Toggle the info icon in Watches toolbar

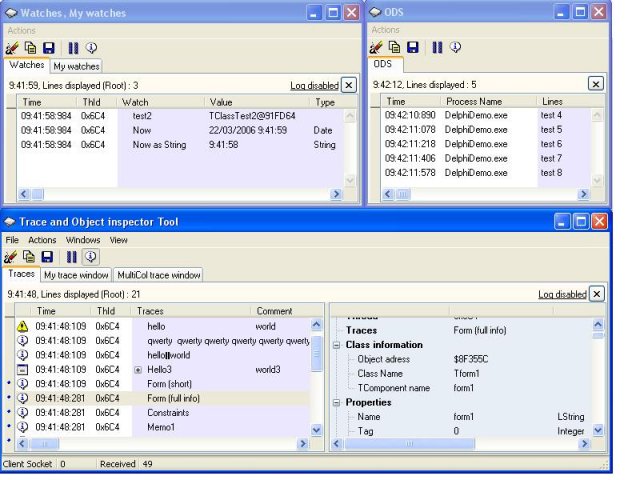pyautogui.click(x=91, y=48)
